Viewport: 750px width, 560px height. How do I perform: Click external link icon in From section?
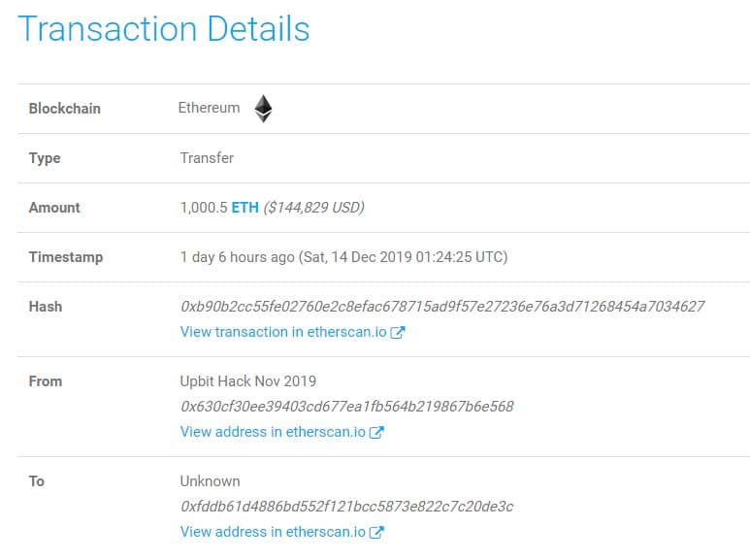click(x=376, y=432)
